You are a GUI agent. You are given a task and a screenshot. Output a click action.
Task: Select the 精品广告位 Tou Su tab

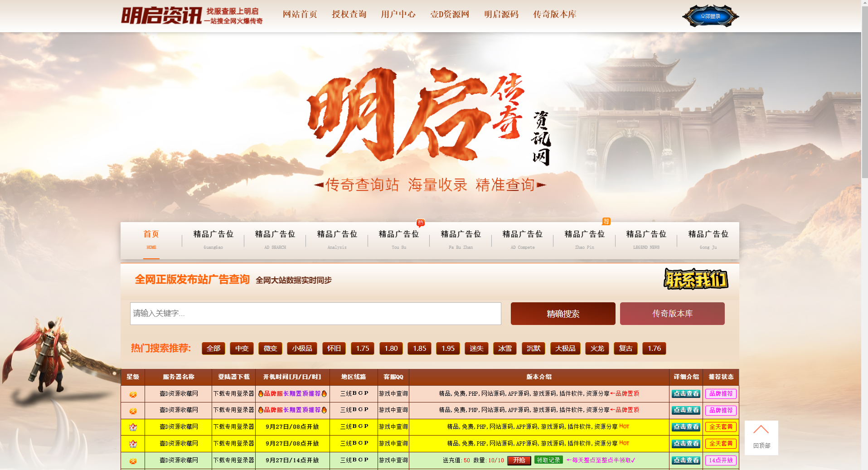[399, 240]
